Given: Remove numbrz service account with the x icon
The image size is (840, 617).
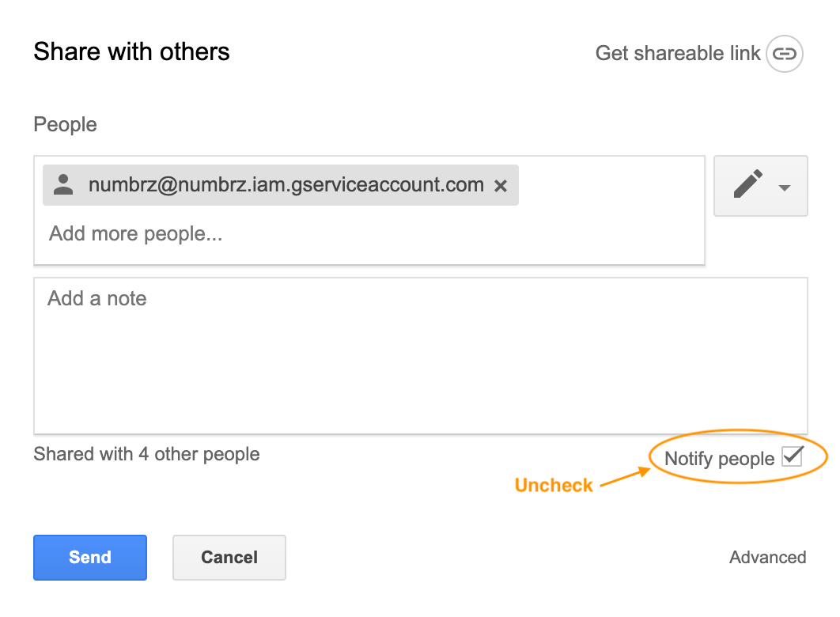Looking at the screenshot, I should pyautogui.click(x=501, y=186).
